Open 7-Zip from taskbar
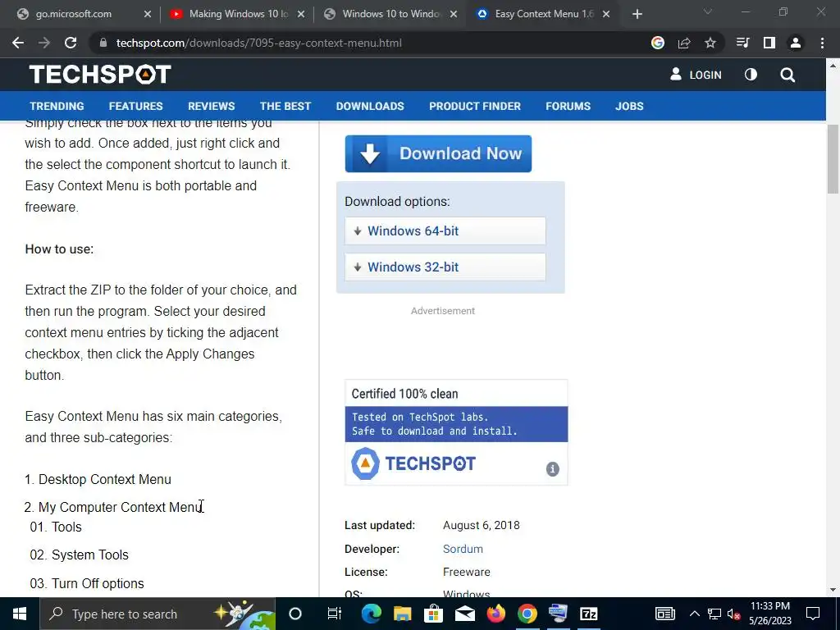This screenshot has width=840, height=630. [589, 614]
